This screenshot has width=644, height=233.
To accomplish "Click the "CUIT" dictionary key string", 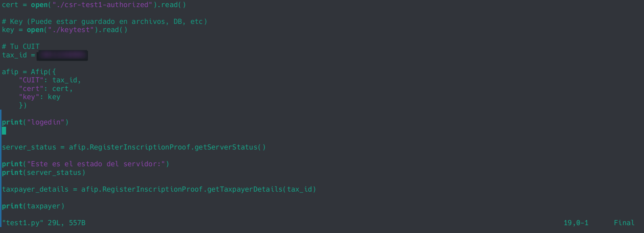I will pyautogui.click(x=31, y=80).
